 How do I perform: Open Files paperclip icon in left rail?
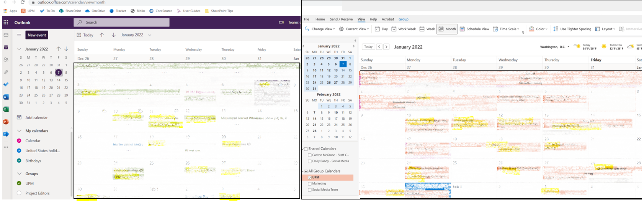(6, 72)
